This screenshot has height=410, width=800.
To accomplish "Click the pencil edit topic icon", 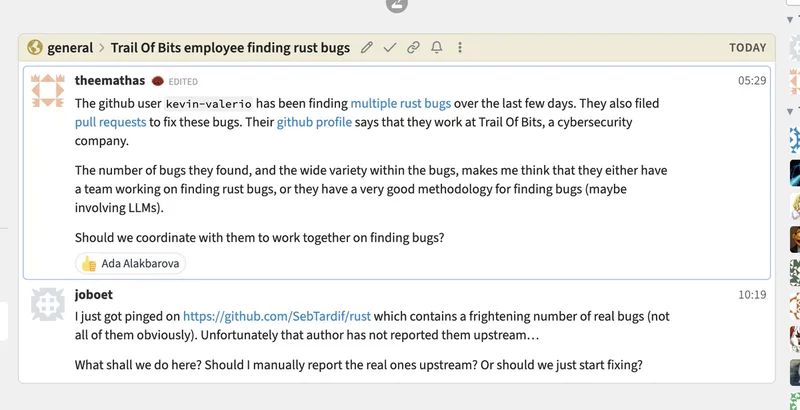I will tap(366, 47).
